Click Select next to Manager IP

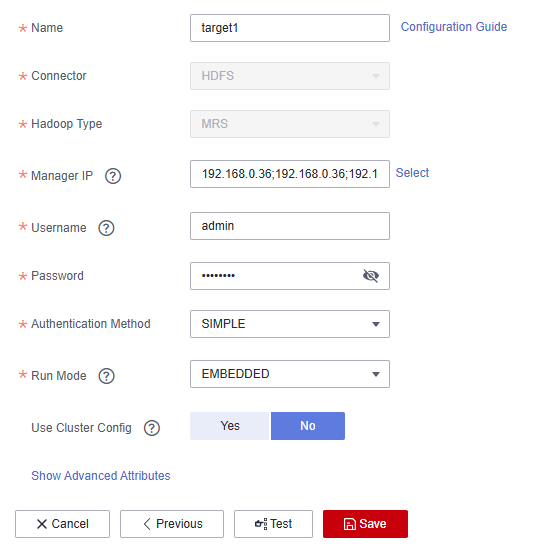click(x=412, y=173)
